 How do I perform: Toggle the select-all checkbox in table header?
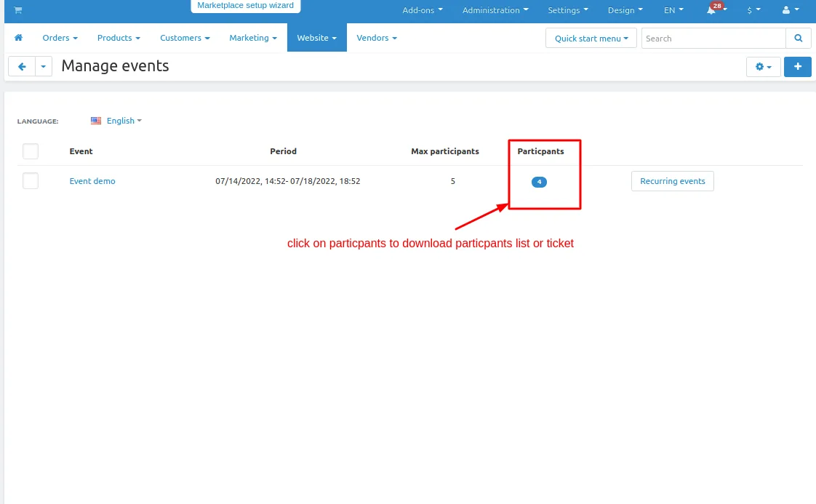click(31, 151)
